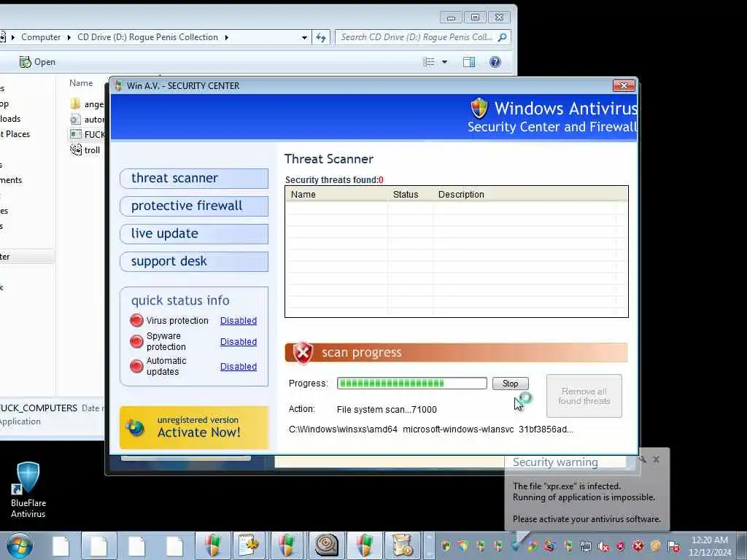747x560 pixels.
Task: Click red status light beside Spyware protection
Action: tap(136, 341)
